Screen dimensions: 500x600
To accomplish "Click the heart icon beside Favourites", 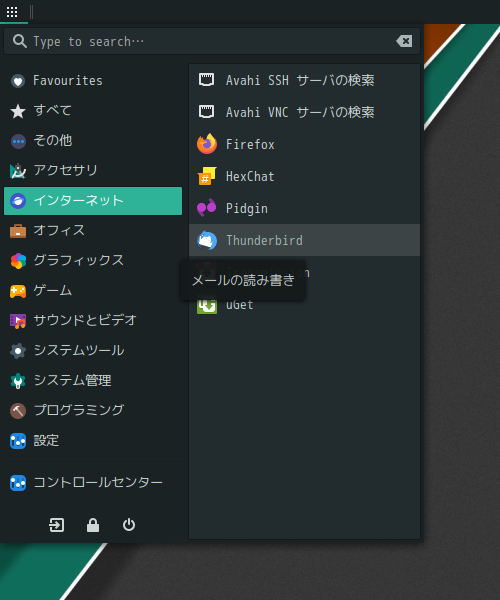I will (18, 81).
